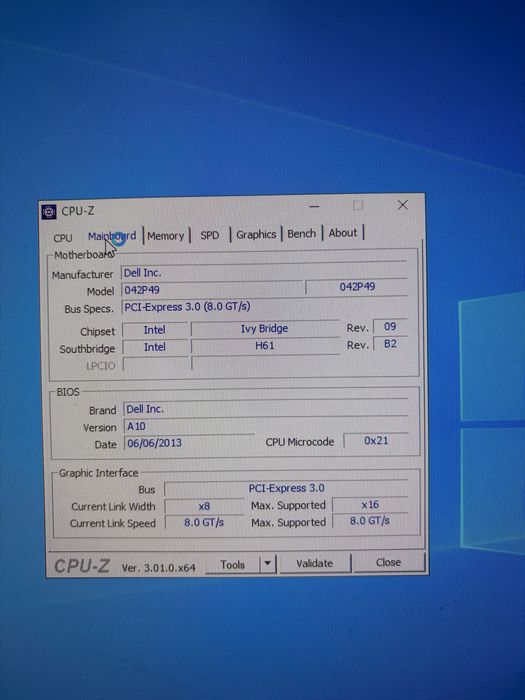Click the Current Link Speed label
This screenshot has height=700, width=525.
[112, 523]
